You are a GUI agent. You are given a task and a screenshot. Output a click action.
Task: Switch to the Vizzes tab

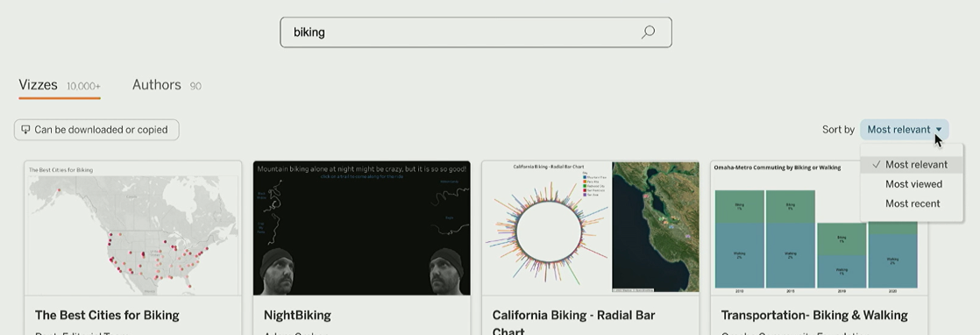click(60, 85)
